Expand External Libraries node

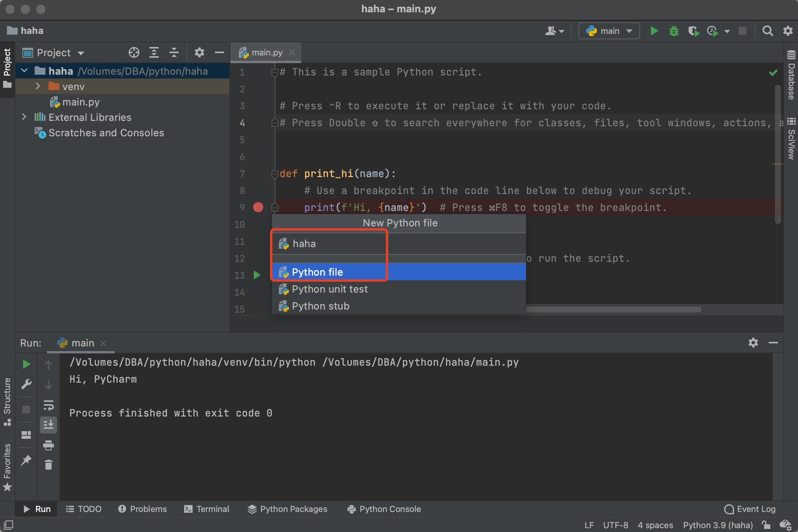point(24,117)
